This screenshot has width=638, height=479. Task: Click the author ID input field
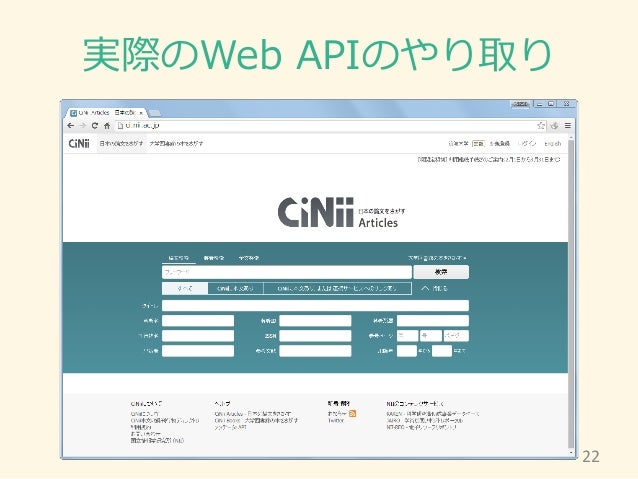point(315,321)
